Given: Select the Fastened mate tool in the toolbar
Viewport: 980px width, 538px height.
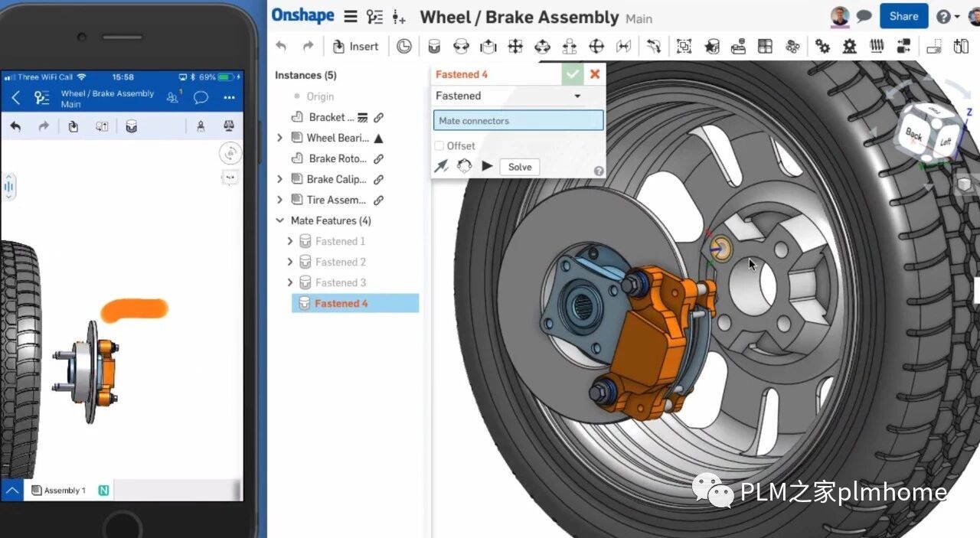Looking at the screenshot, I should [x=434, y=47].
